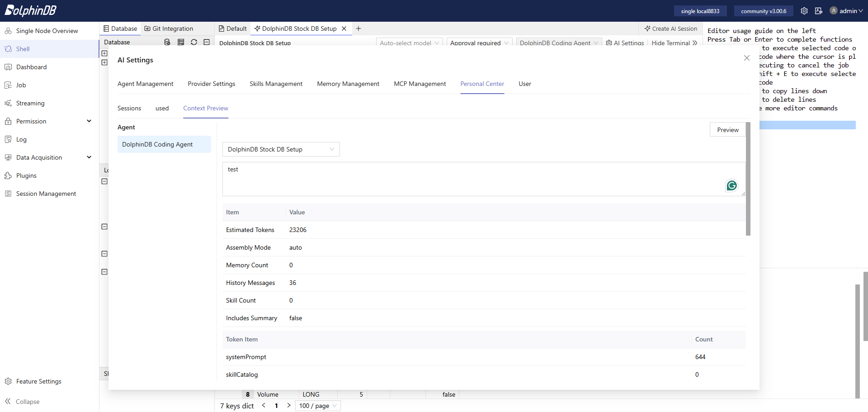Open the Skills Management tab

tap(276, 84)
